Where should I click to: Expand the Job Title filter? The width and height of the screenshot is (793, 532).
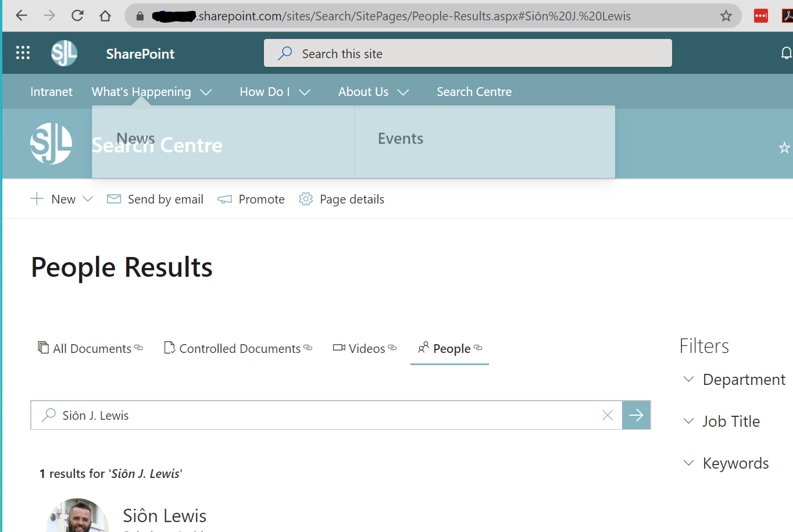tap(689, 421)
